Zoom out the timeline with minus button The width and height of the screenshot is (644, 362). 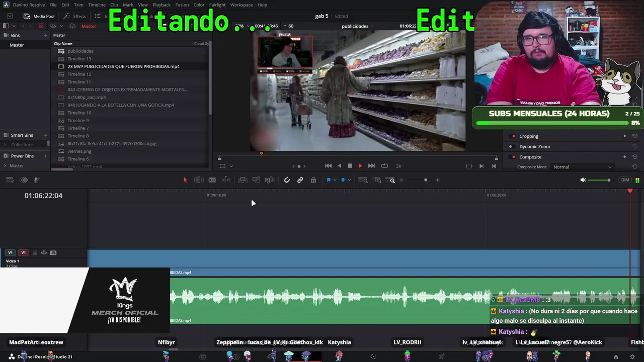tap(401, 180)
